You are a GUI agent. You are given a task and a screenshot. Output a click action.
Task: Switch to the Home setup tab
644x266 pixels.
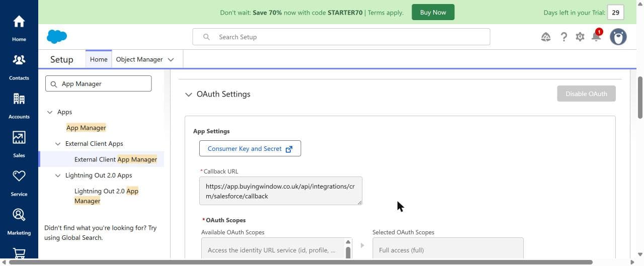click(x=99, y=59)
